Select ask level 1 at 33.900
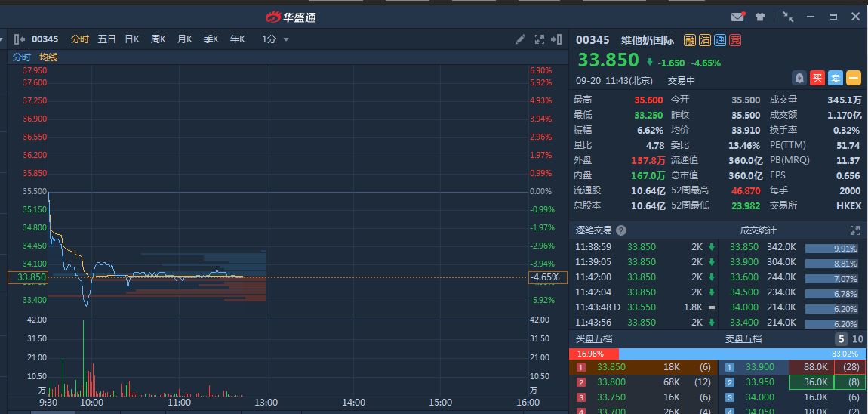Image resolution: width=868 pixels, height=414 pixels. click(793, 367)
